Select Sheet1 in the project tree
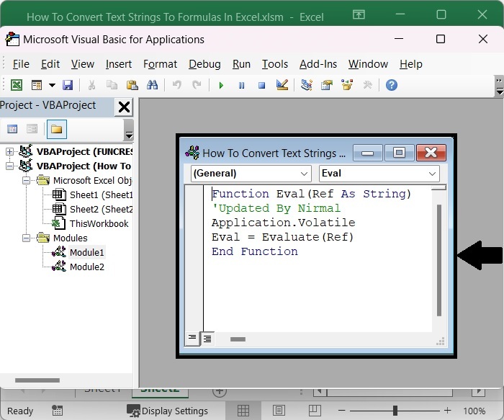Image resolution: width=504 pixels, height=420 pixels. tap(101, 195)
